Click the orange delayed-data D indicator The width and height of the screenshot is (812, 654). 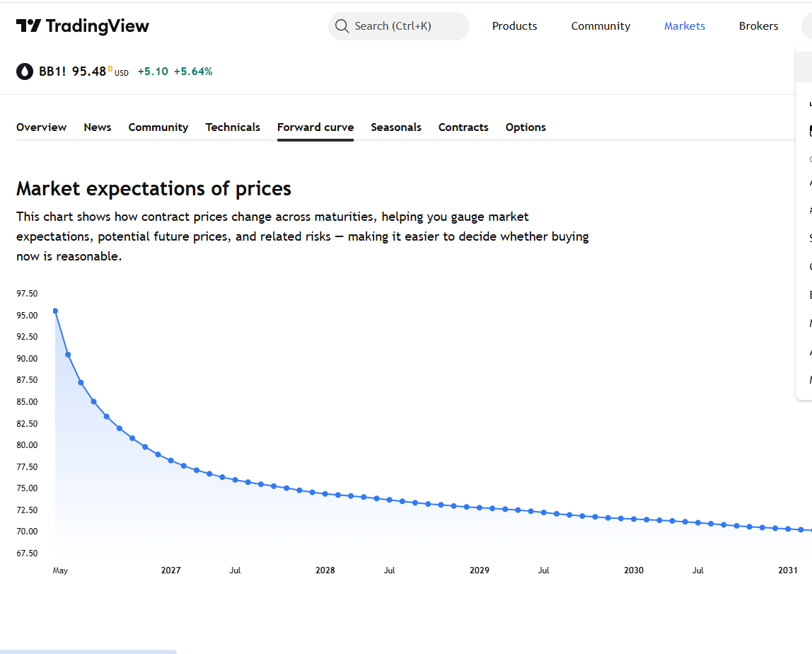[110, 69]
